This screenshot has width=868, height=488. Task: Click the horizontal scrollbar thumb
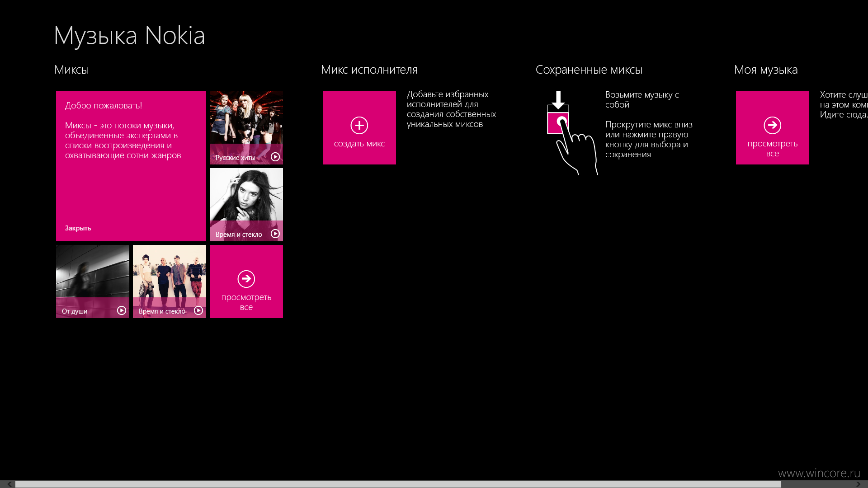point(398,484)
